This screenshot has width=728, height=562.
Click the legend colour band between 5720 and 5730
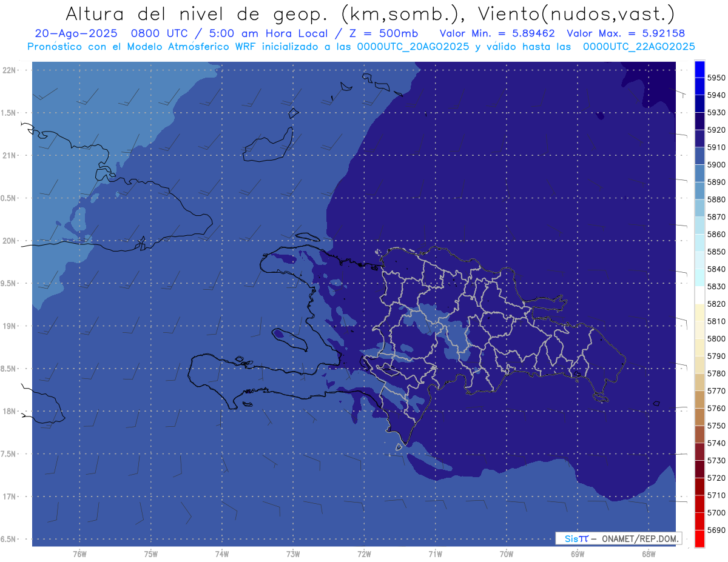coord(699,469)
